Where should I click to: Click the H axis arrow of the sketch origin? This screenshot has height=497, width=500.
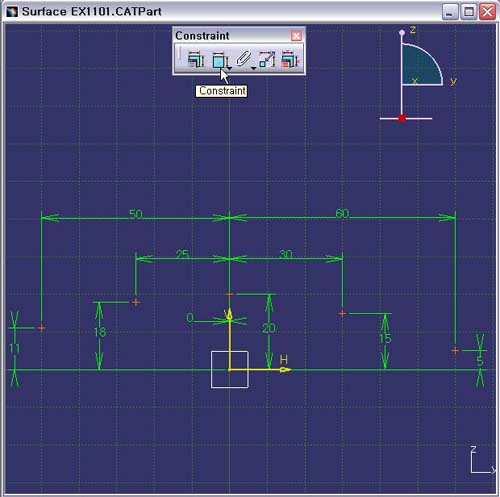pos(285,369)
